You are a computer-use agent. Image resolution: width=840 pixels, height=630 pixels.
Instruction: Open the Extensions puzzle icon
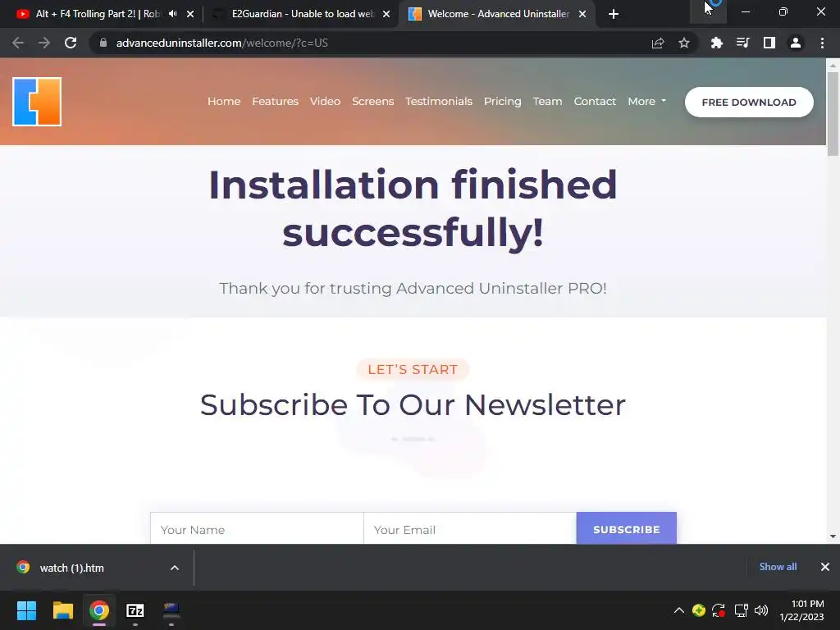coord(716,43)
